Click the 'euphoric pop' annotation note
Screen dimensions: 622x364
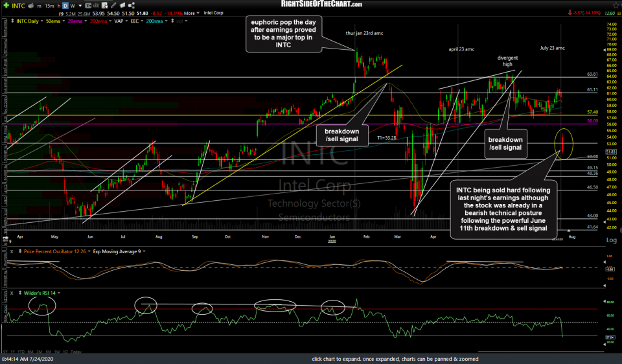point(283,34)
